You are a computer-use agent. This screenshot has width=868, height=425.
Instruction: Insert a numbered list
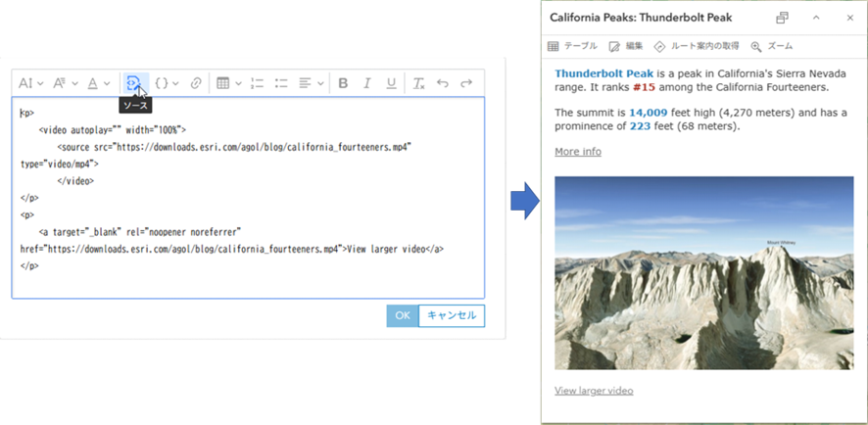(257, 83)
